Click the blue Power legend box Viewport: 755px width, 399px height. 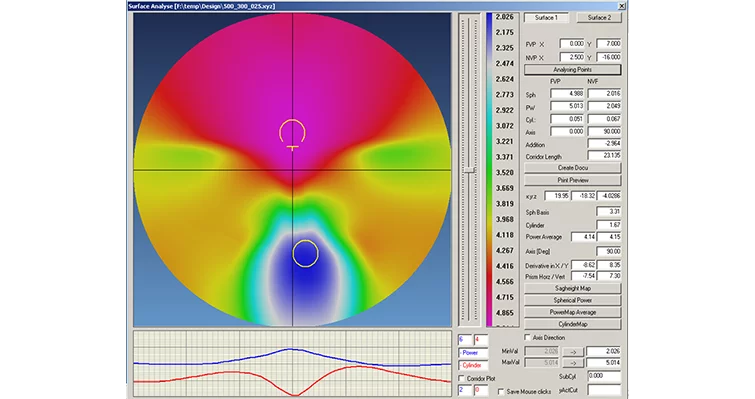[473, 353]
